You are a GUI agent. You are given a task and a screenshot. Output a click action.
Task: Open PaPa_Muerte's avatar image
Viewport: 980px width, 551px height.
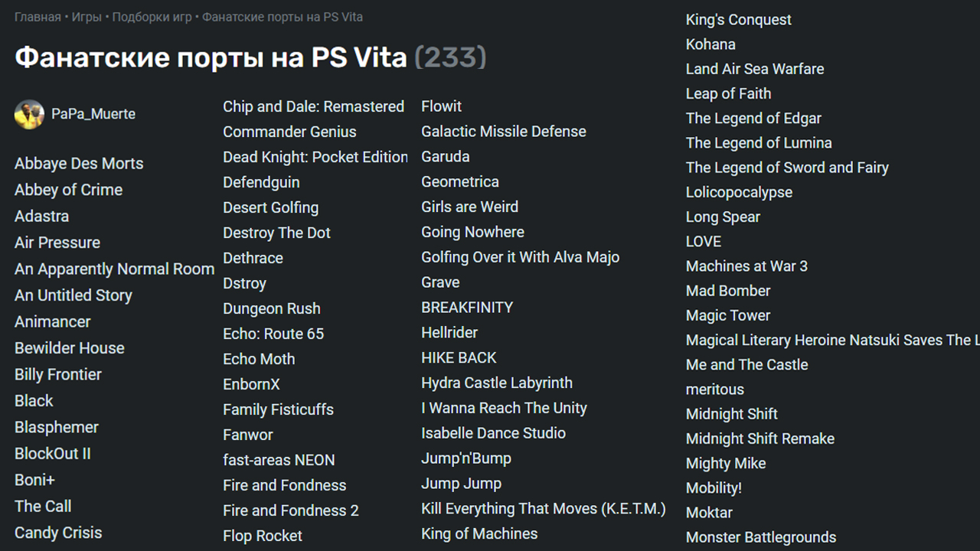pos(29,114)
